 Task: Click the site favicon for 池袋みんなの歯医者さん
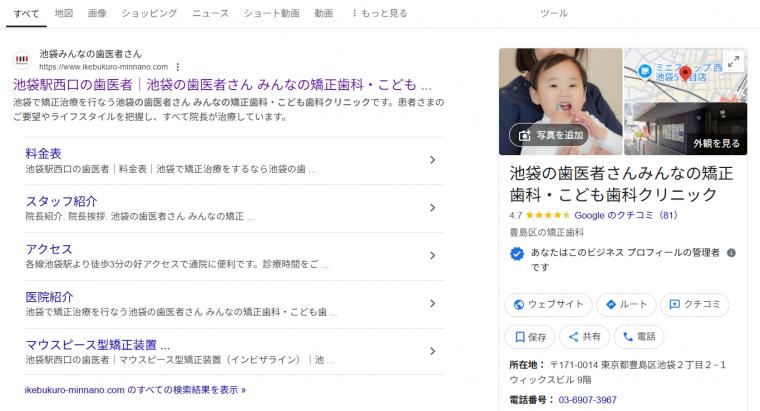point(22,60)
